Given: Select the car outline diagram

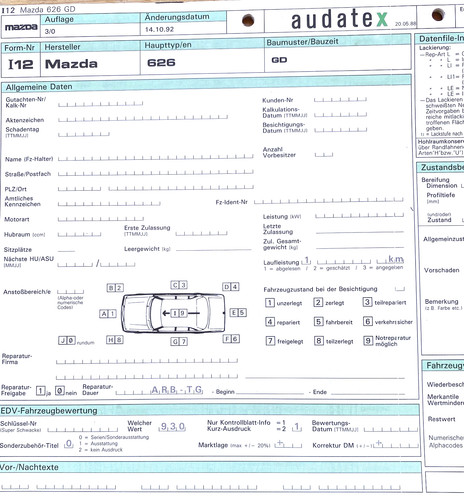Looking at the screenshot, I should (x=173, y=313).
